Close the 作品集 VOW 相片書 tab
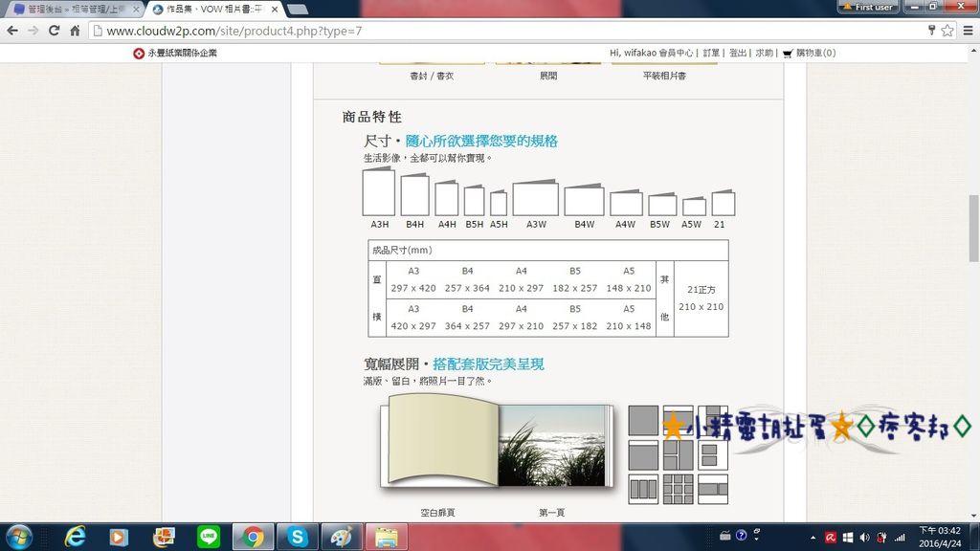This screenshot has width=980, height=551. point(275,10)
